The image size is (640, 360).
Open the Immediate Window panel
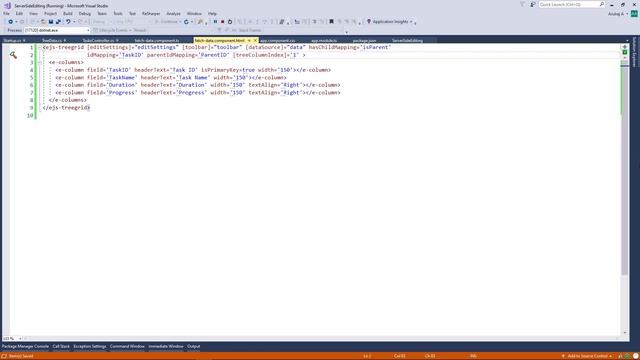[166, 347]
